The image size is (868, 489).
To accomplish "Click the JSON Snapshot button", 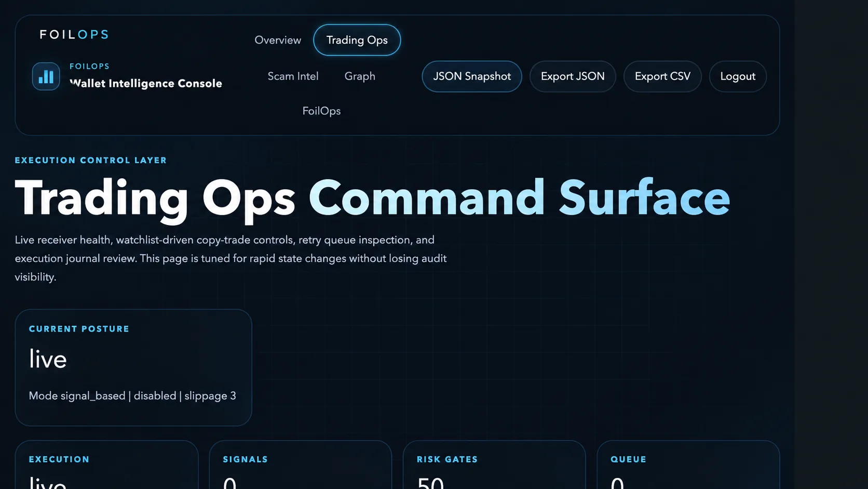I will [472, 76].
